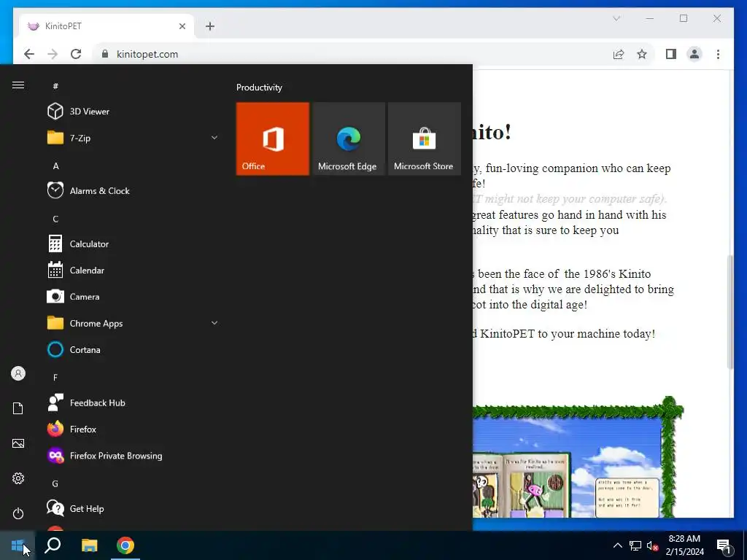747x560 pixels.
Task: Open the user account icon in Start
Action: pyautogui.click(x=18, y=373)
